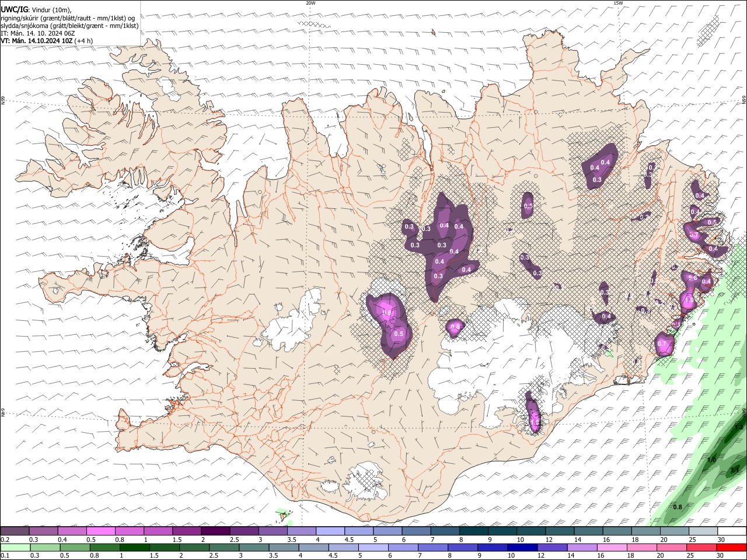
Task: Select the top legend dark purple swatch labeled 2
Action: pyautogui.click(x=215, y=531)
